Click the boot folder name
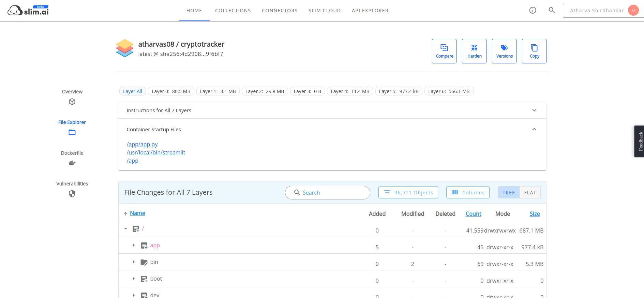Screen dimensions: 644x298 (156, 279)
